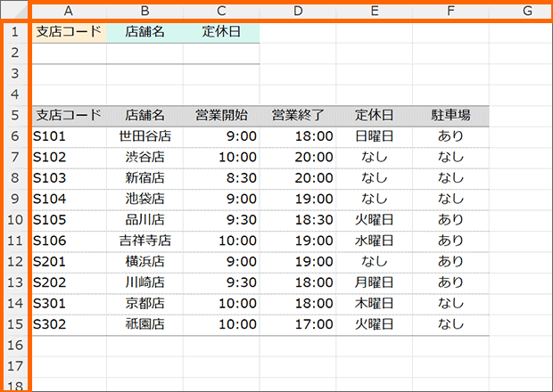Click the gray 営業開始 table header
This screenshot has width=553, height=392.
(x=221, y=115)
